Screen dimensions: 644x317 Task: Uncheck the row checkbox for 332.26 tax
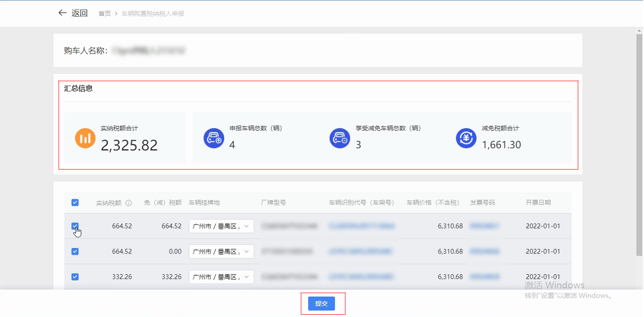point(75,277)
